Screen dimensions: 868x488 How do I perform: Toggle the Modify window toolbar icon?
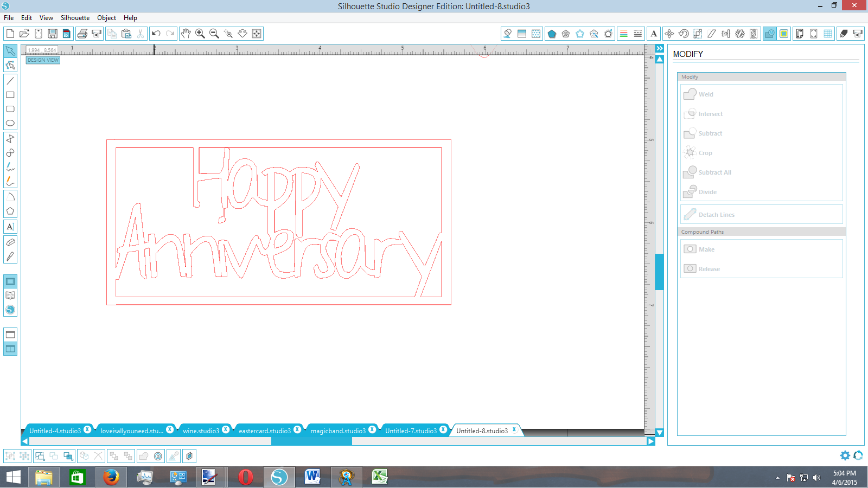tap(769, 34)
